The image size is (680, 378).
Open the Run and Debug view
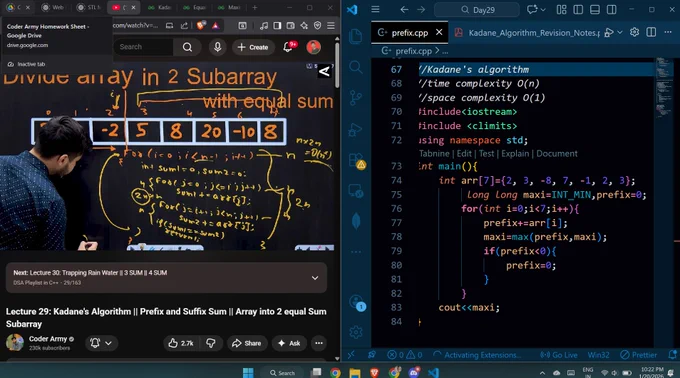356,129
